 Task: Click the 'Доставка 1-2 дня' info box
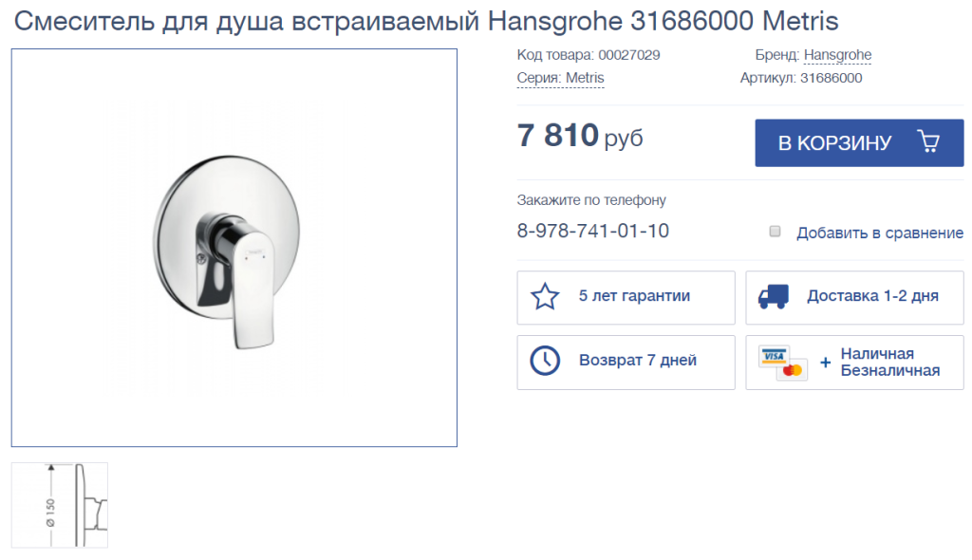click(855, 298)
